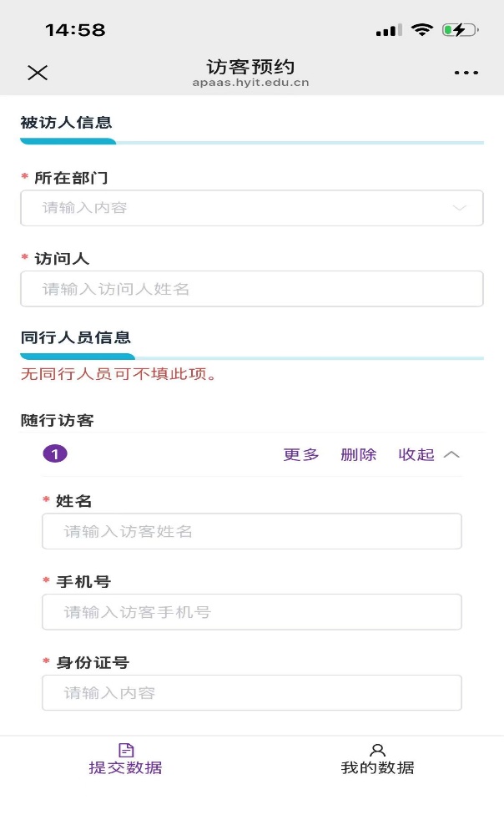Open the three-dot more options menu
Viewport: 504px width, 820px height.
click(466, 73)
